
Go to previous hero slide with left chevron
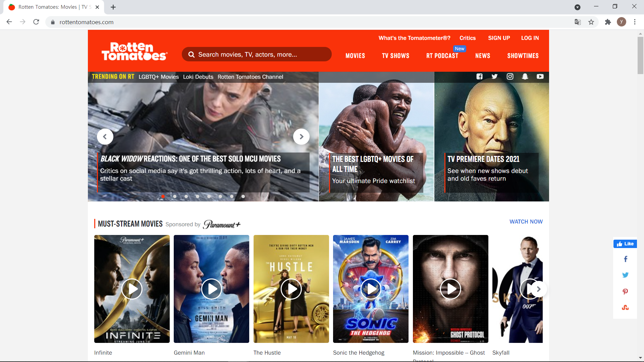click(x=105, y=137)
